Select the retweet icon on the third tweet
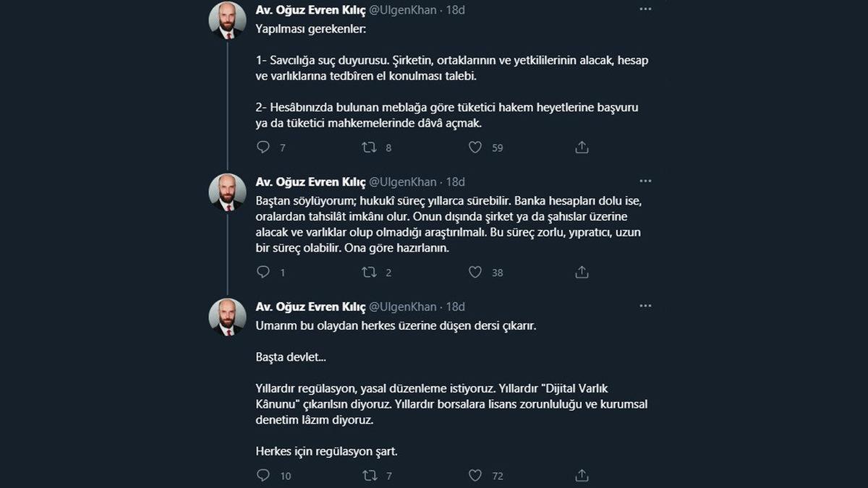Screen dimensions: 868x488 [369, 475]
